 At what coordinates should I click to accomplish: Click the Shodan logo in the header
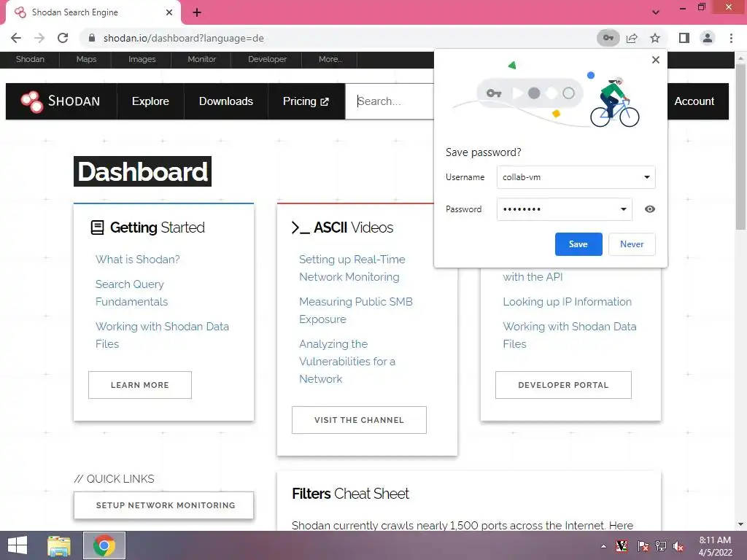click(x=61, y=101)
